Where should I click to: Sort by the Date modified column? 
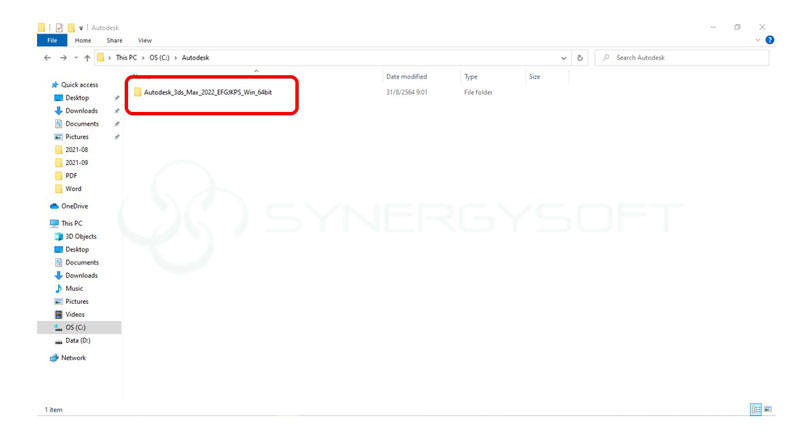point(406,77)
